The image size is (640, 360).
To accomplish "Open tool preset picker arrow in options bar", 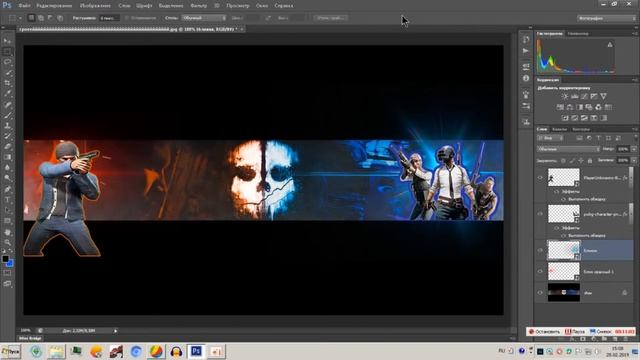I will tap(20, 18).
